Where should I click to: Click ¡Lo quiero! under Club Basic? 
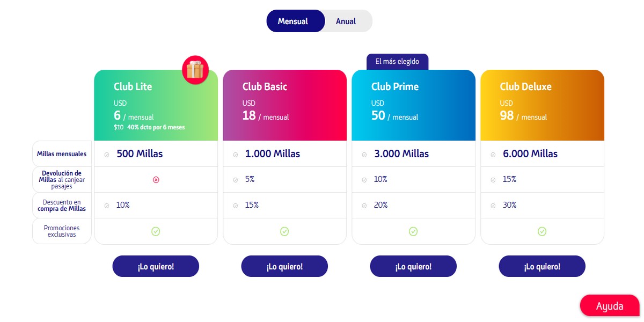tap(284, 266)
